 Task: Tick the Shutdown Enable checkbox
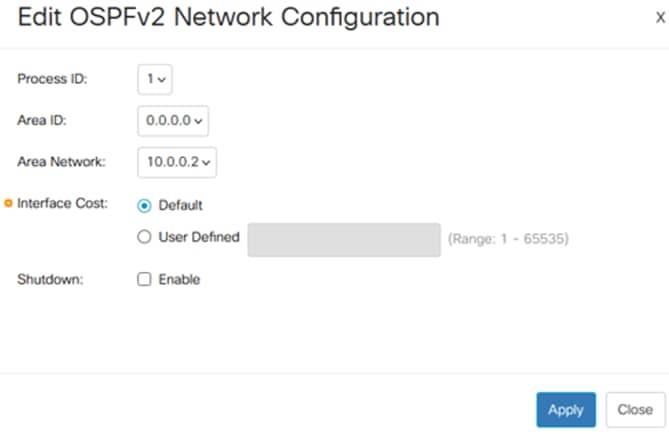tap(144, 280)
